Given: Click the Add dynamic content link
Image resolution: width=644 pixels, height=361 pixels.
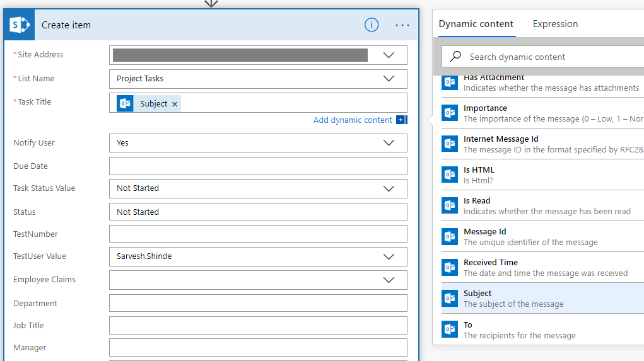Looking at the screenshot, I should click(353, 120).
